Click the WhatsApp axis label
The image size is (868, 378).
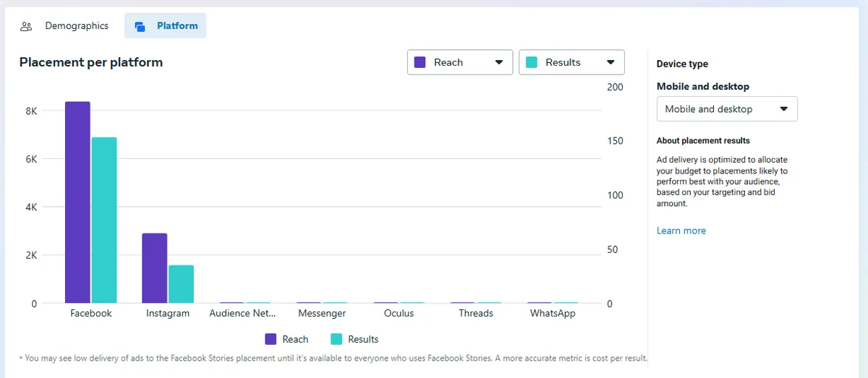(553, 313)
